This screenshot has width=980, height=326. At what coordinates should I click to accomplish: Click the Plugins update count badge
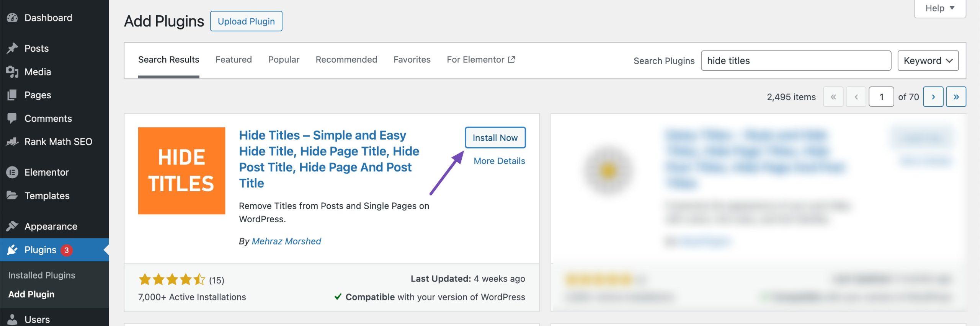pos(67,250)
